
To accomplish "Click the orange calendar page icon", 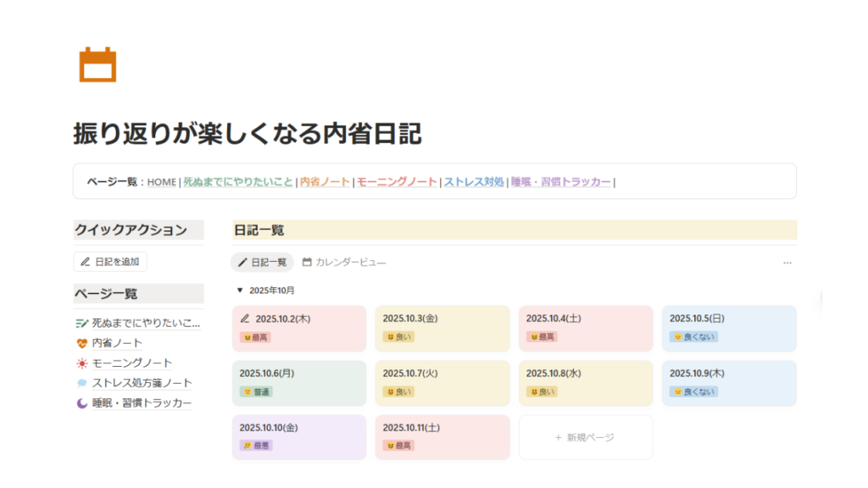I will coord(97,65).
